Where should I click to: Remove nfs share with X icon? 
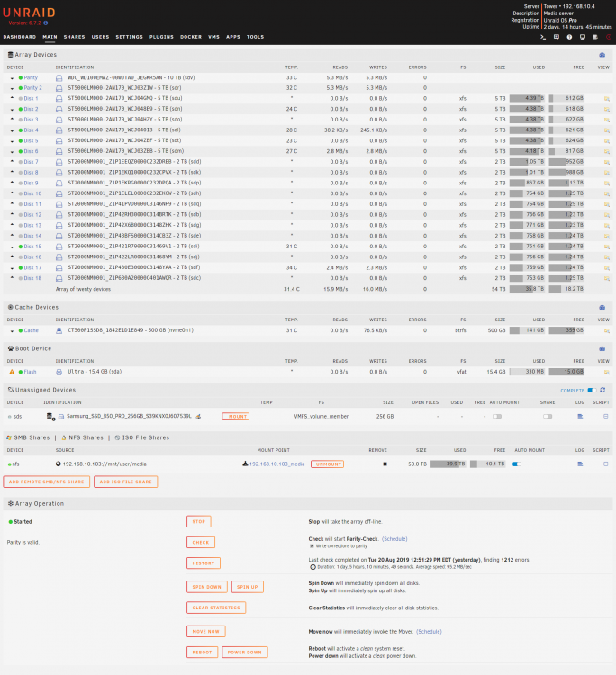pos(385,464)
